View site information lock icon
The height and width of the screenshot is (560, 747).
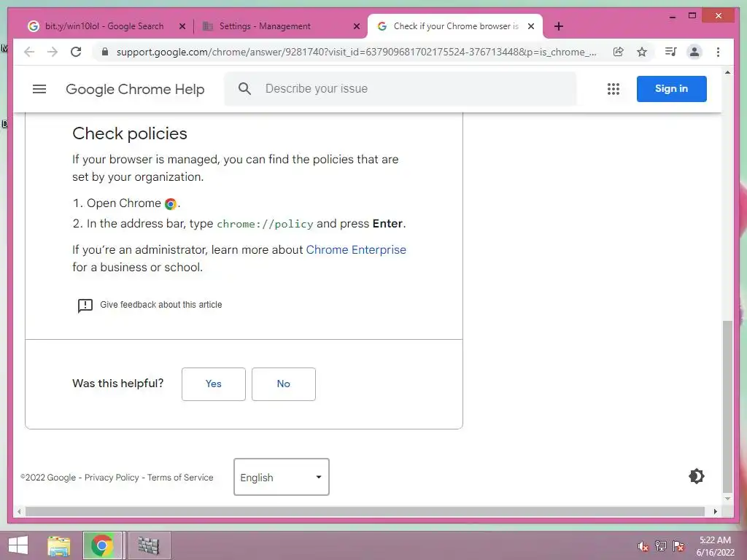pos(105,52)
